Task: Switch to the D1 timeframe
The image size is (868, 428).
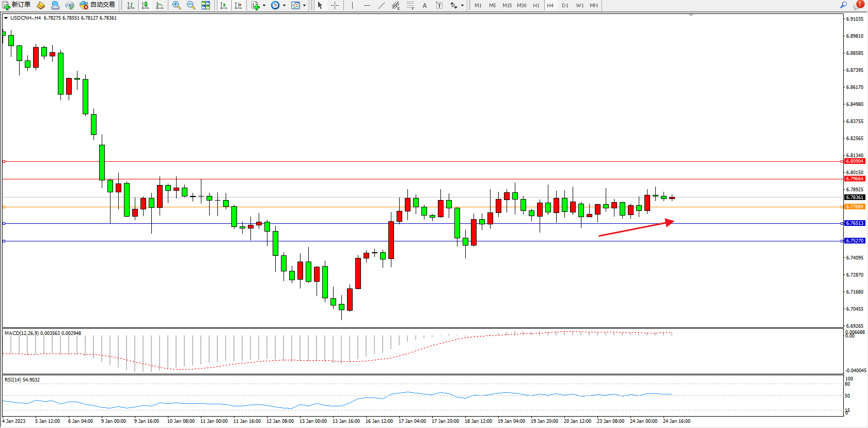Action: point(565,5)
